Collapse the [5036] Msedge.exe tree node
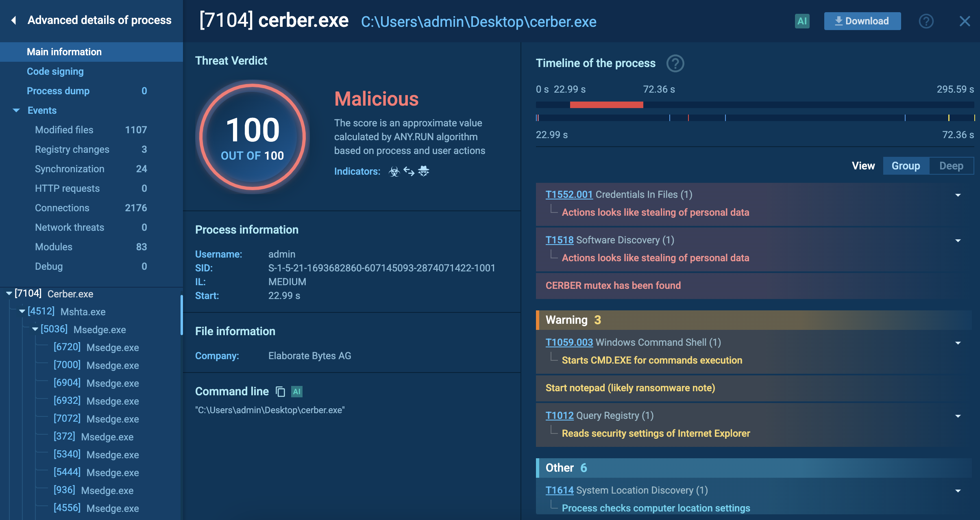This screenshot has width=980, height=520. [x=35, y=329]
